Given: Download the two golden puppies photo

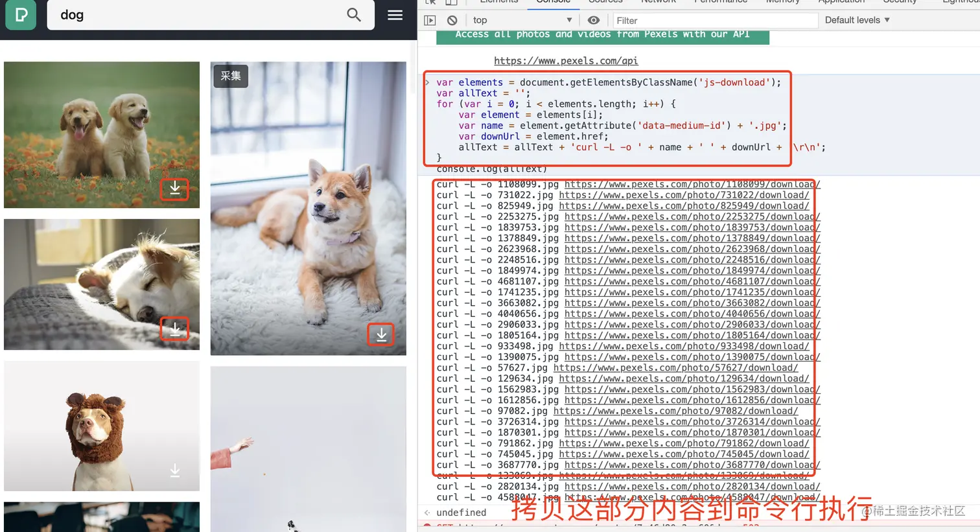Looking at the screenshot, I should (x=175, y=188).
